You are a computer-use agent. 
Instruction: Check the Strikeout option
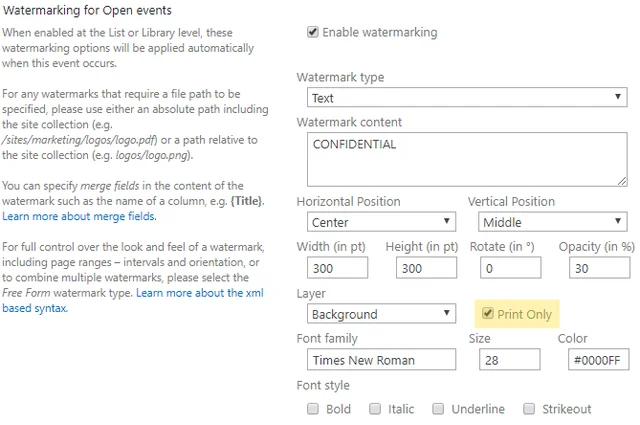(529, 409)
